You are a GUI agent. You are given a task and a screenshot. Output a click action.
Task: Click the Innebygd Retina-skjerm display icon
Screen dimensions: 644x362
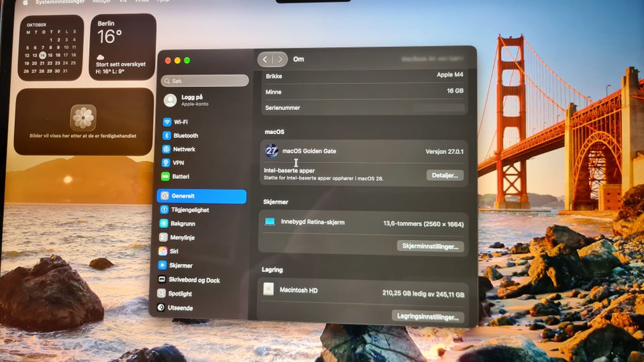pos(270,222)
